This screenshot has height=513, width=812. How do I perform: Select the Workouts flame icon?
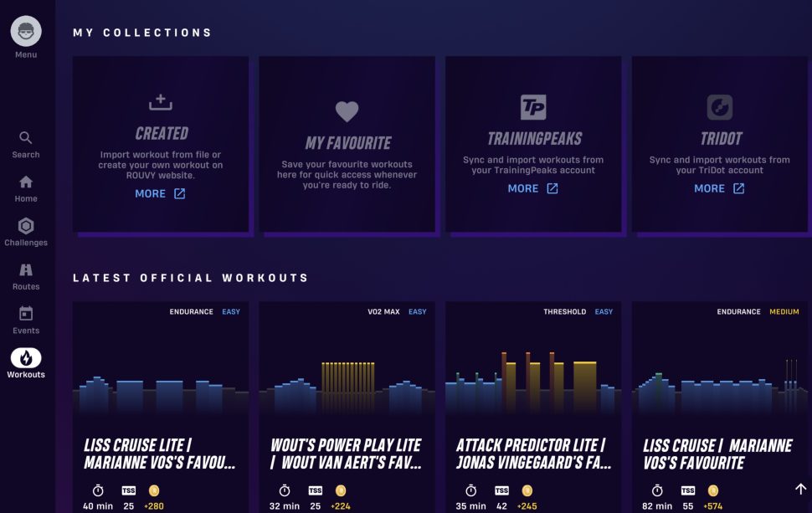click(x=26, y=357)
